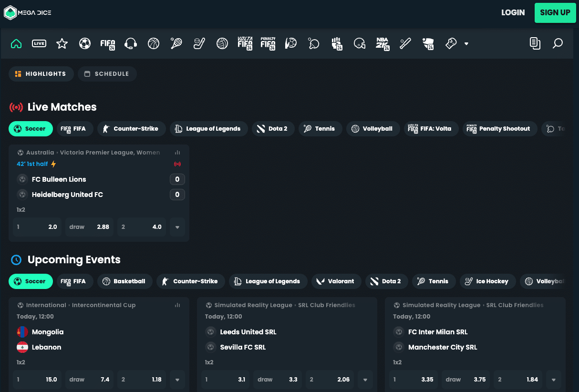579x392 pixels.
Task: Select Dota 2 under Upcoming Events
Action: [x=387, y=281]
